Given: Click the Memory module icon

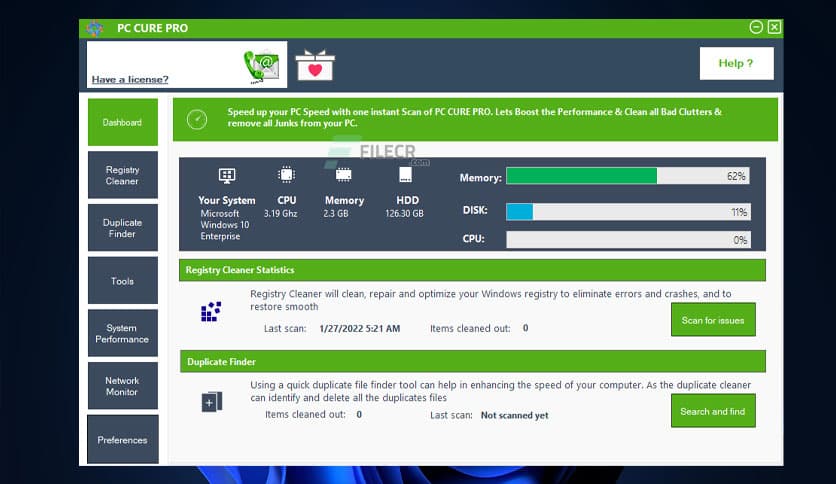Looking at the screenshot, I should point(343,175).
